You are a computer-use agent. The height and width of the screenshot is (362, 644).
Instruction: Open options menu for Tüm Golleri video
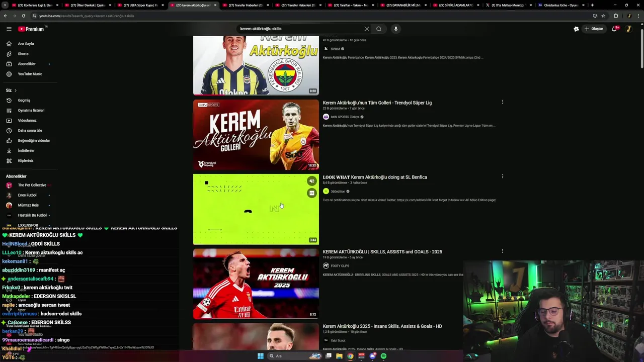[502, 102]
